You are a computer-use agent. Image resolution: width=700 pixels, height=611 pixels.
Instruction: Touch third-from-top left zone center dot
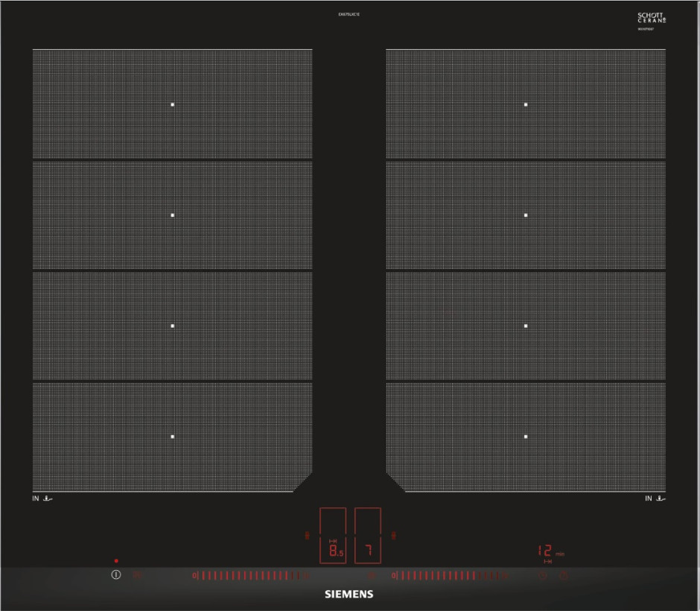[x=172, y=326]
